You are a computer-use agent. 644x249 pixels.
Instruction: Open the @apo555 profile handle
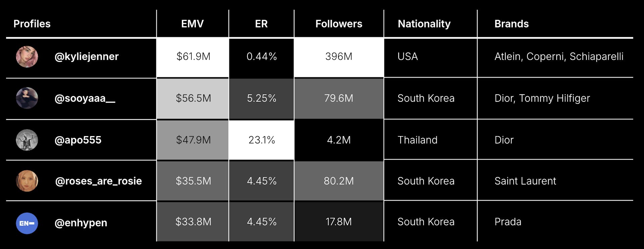[x=78, y=140]
